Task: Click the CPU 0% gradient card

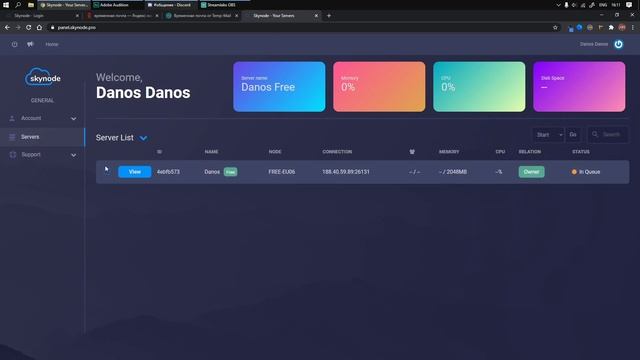Action: (x=479, y=87)
